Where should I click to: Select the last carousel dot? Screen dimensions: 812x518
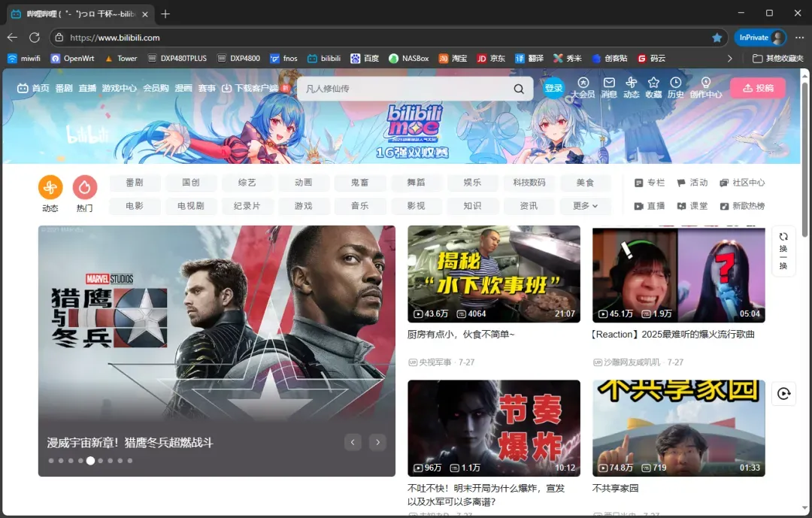click(x=130, y=461)
